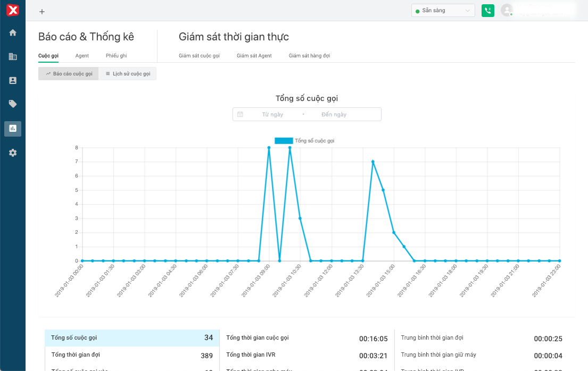Click the Tổng thời gian đợi row
588x371 pixels.
coord(132,355)
